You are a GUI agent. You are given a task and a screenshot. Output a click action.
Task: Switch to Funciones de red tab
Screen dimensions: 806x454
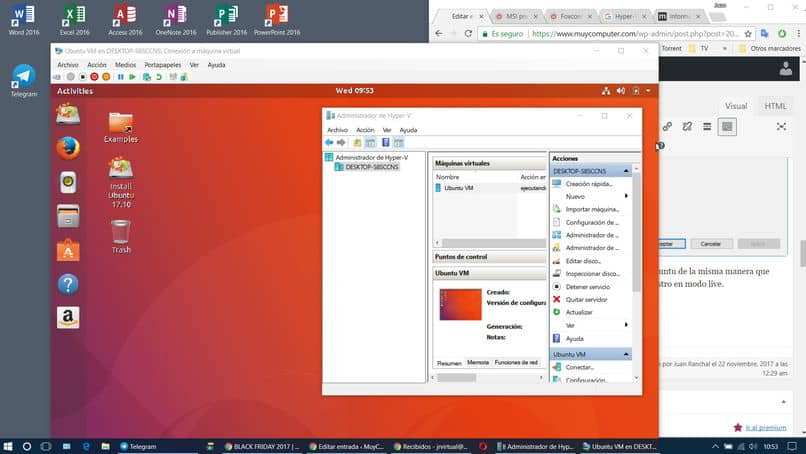click(x=516, y=362)
